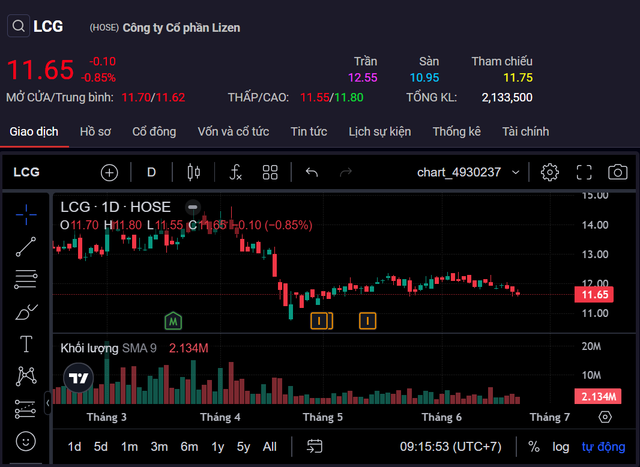The image size is (640, 467).
Task: Collapse the left drawing toolbar panel
Action: (48, 403)
